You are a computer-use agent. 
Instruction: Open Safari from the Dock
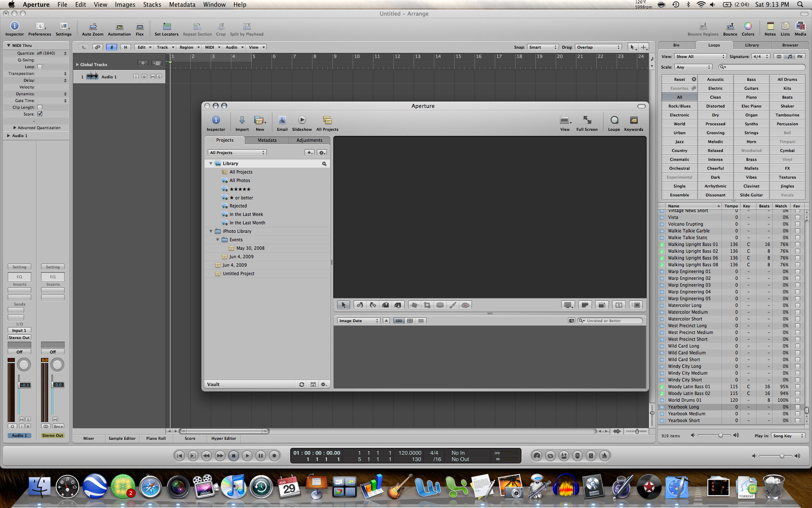150,487
